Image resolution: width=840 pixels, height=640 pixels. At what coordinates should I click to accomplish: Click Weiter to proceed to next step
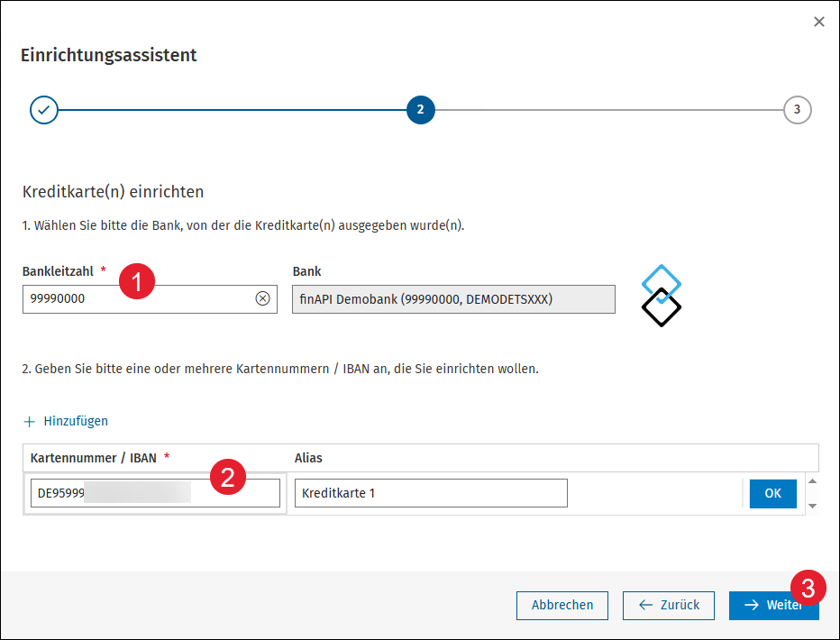pos(773,605)
